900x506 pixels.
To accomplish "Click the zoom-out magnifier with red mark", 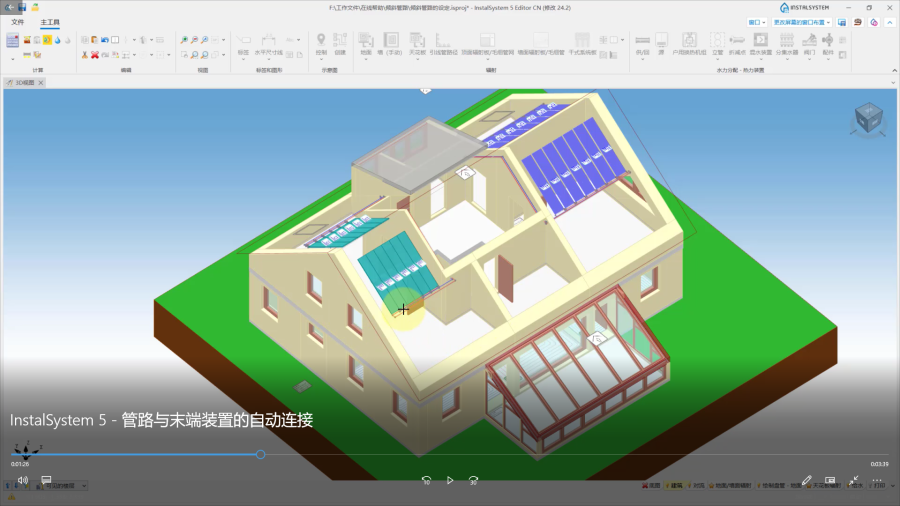I will click(x=195, y=40).
